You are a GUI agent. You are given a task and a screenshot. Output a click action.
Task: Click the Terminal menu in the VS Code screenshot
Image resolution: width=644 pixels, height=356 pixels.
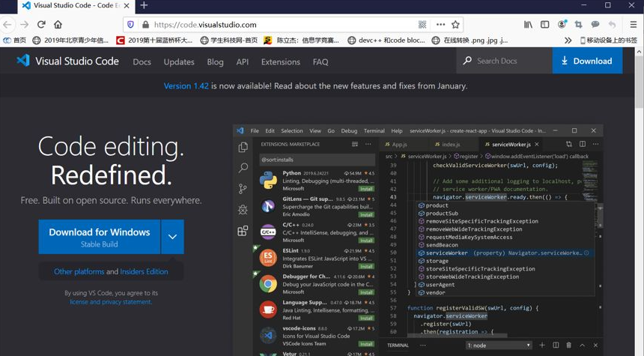tap(374, 130)
